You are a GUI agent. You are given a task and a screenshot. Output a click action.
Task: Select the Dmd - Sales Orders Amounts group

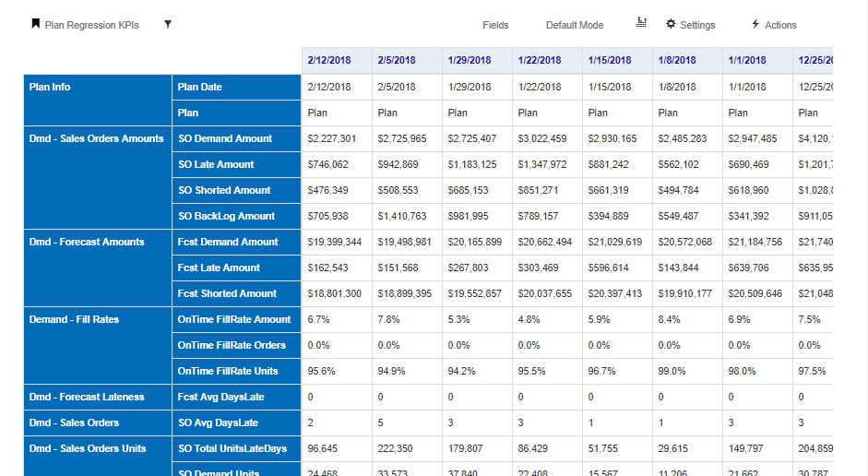pos(97,138)
